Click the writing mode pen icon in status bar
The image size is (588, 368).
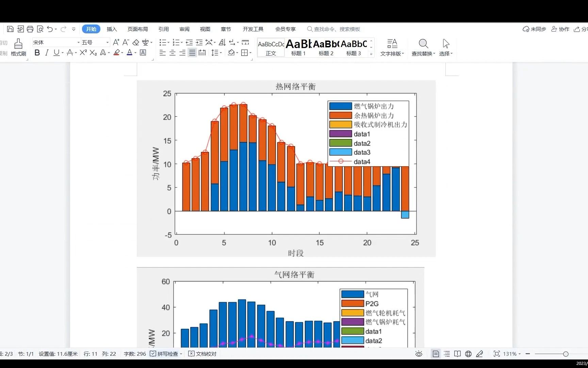479,354
